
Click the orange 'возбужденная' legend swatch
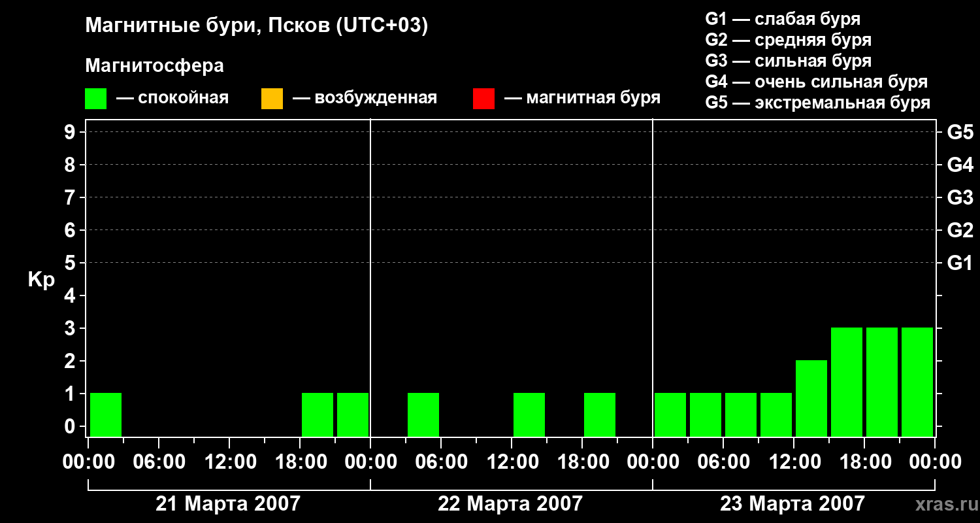(272, 99)
